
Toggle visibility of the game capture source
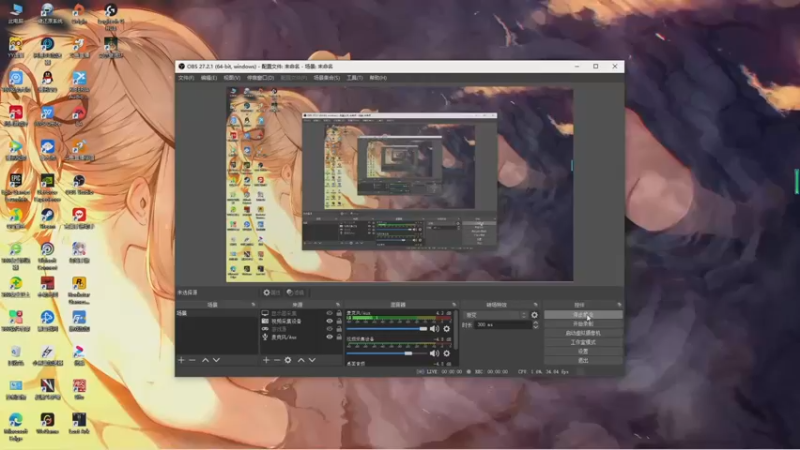tap(329, 329)
